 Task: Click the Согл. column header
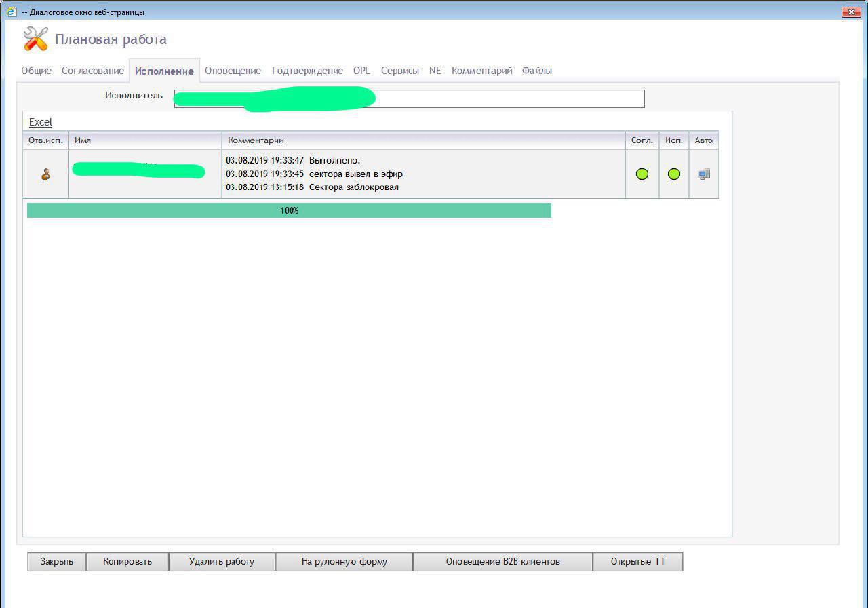[642, 140]
